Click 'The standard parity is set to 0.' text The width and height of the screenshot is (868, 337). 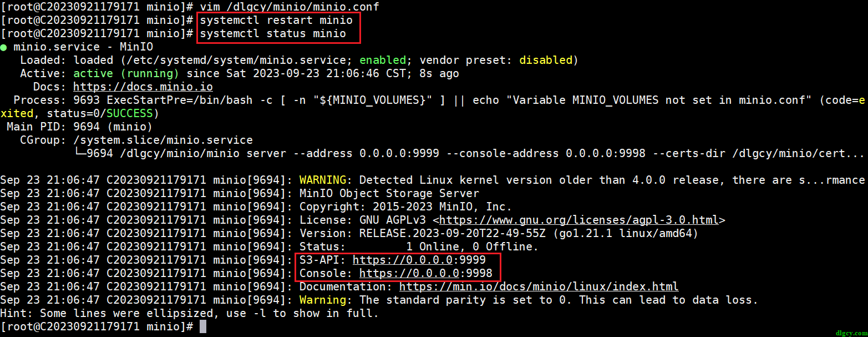pos(466,300)
